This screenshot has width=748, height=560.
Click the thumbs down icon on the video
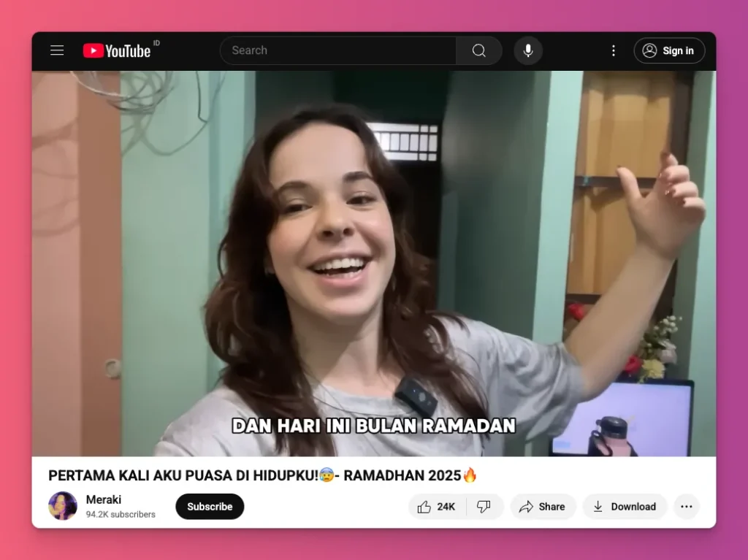point(484,506)
